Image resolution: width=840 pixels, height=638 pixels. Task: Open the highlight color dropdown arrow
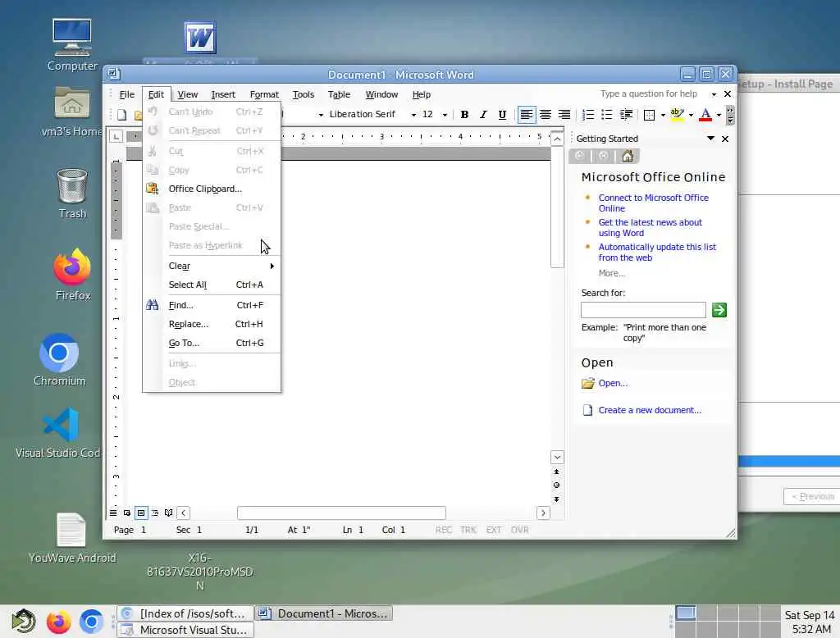pyautogui.click(x=691, y=115)
